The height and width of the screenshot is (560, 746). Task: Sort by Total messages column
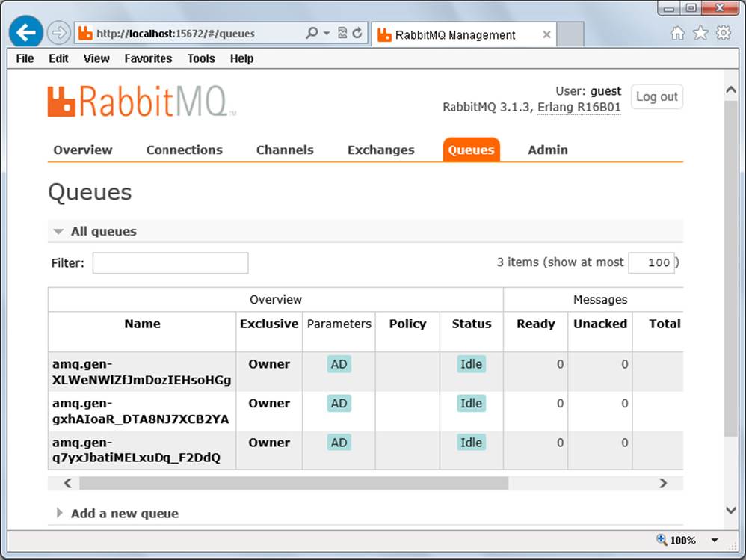(x=665, y=324)
